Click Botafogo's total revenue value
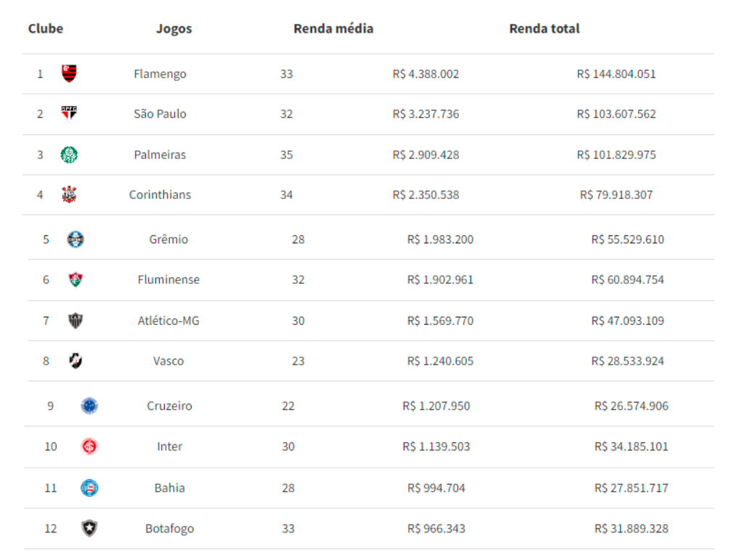The image size is (737, 560). tap(631, 529)
